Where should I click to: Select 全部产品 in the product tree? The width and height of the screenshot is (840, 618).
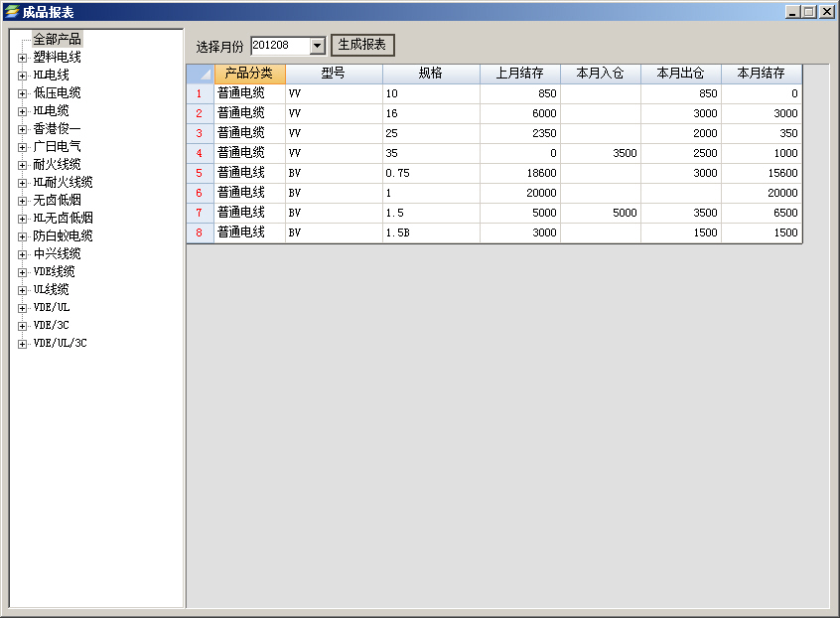click(x=57, y=39)
